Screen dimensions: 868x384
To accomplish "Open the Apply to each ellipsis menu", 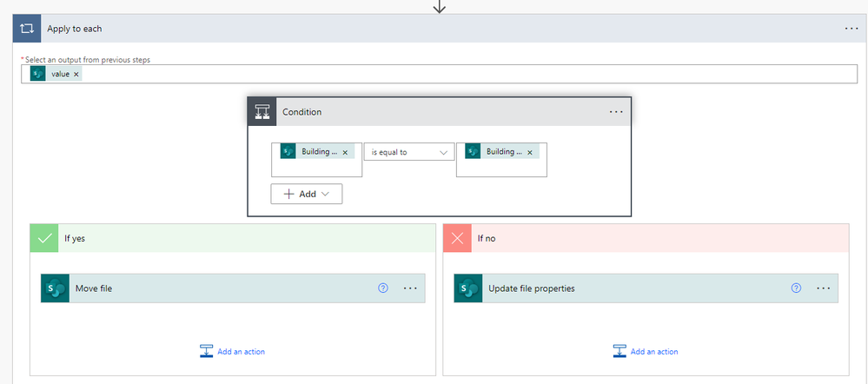I will pyautogui.click(x=851, y=28).
